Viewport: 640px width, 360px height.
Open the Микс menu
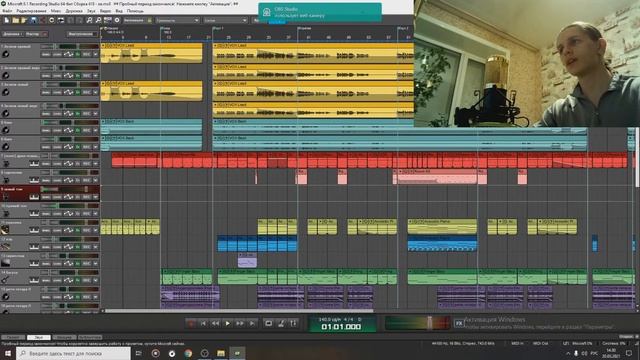point(56,11)
